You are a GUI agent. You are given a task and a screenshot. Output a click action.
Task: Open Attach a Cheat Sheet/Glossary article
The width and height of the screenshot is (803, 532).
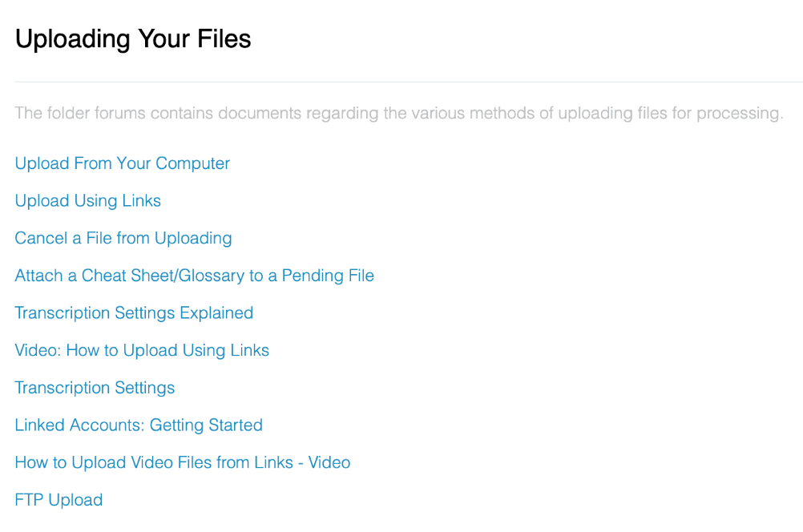194,276
